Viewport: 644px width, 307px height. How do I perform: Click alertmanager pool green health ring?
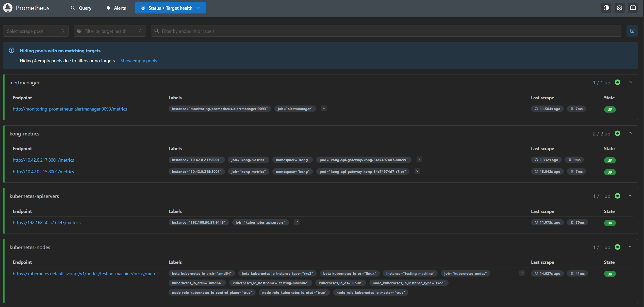click(x=617, y=82)
